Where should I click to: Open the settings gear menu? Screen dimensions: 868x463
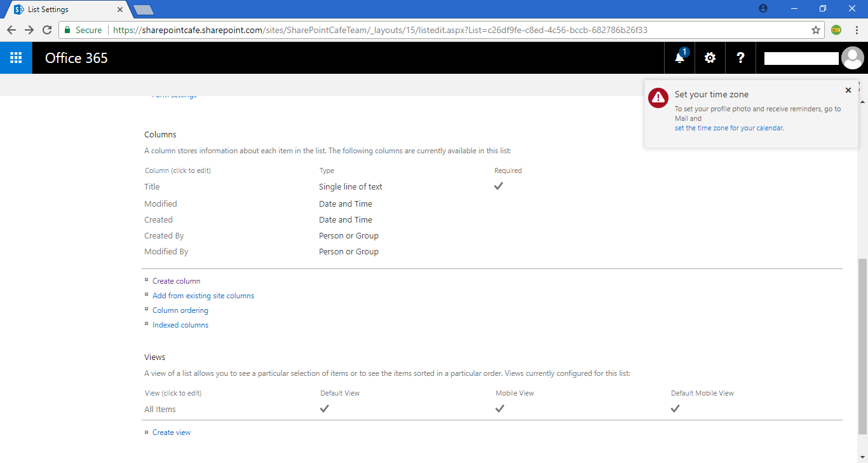click(x=710, y=58)
